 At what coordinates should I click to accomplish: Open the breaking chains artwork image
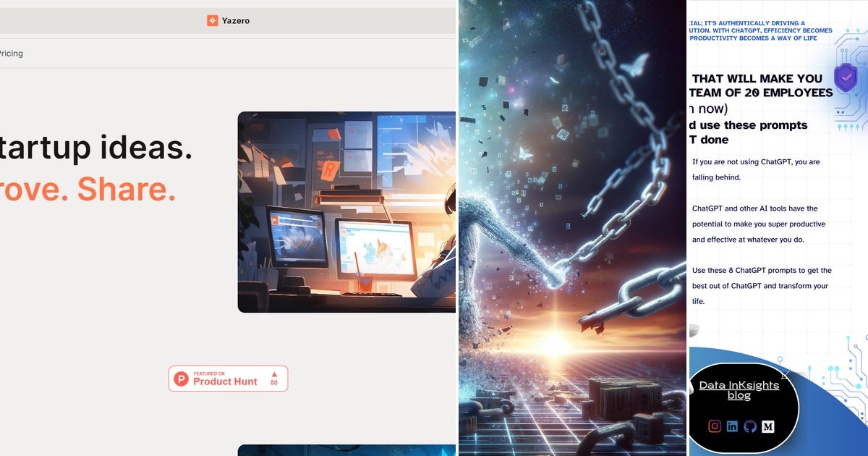[x=572, y=228]
